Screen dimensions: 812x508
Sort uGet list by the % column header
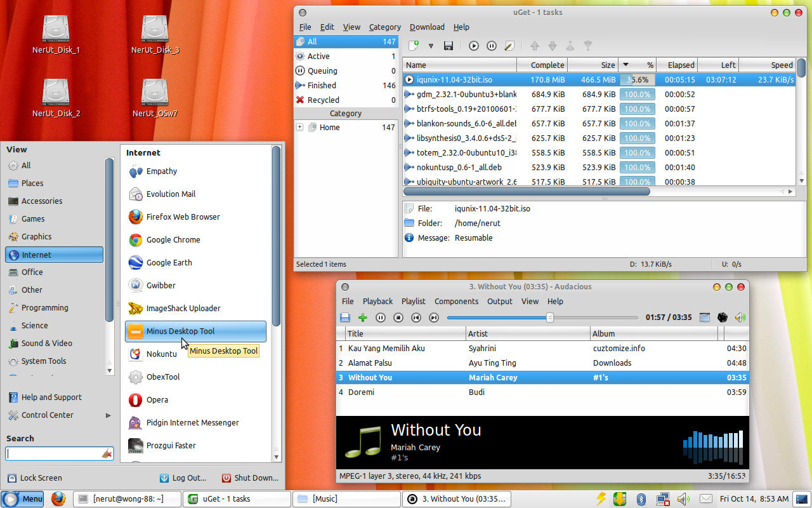637,65
